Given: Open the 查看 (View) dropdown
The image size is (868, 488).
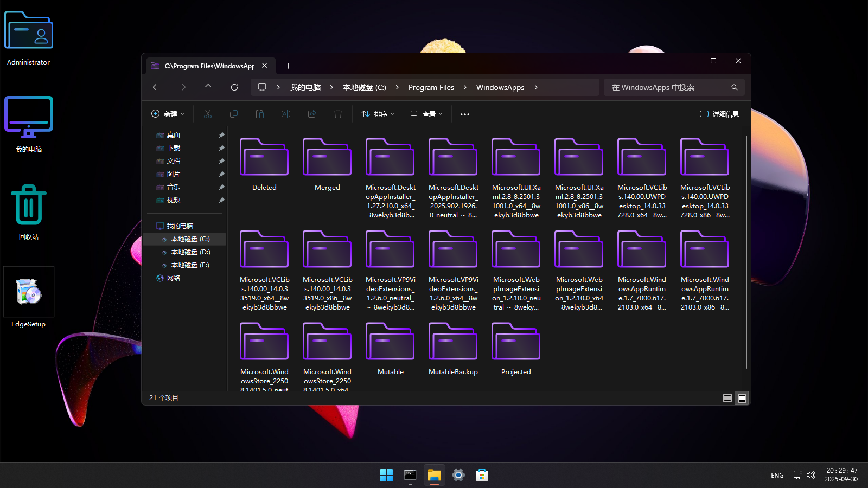Looking at the screenshot, I should click(426, 114).
